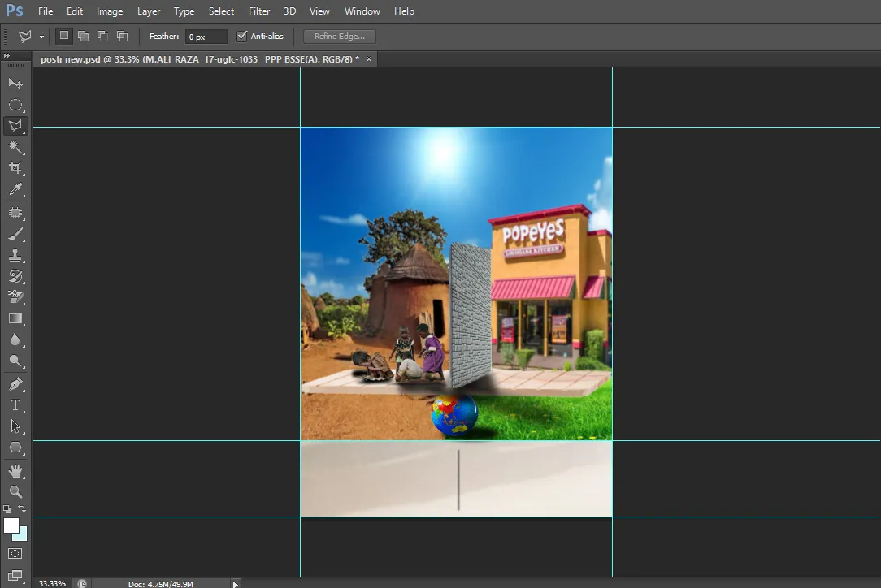Choose Add to selection mode
This screenshot has height=588, width=881.
tap(83, 36)
